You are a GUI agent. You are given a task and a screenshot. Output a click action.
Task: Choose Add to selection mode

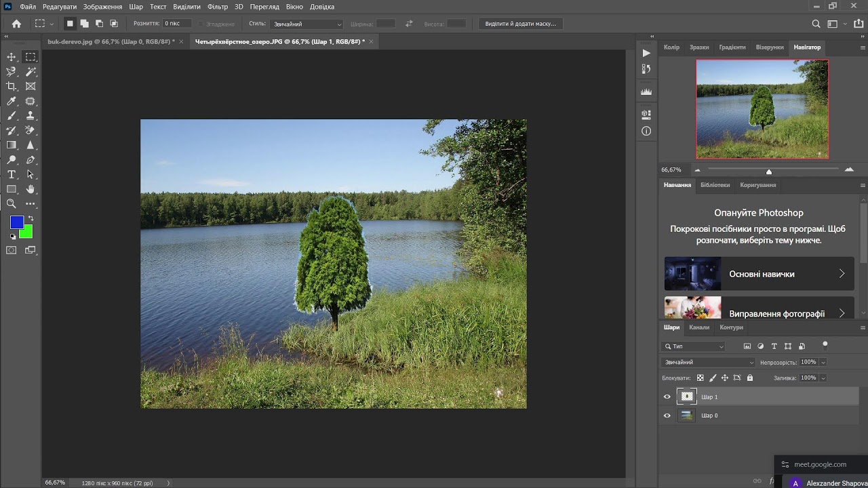coord(84,23)
